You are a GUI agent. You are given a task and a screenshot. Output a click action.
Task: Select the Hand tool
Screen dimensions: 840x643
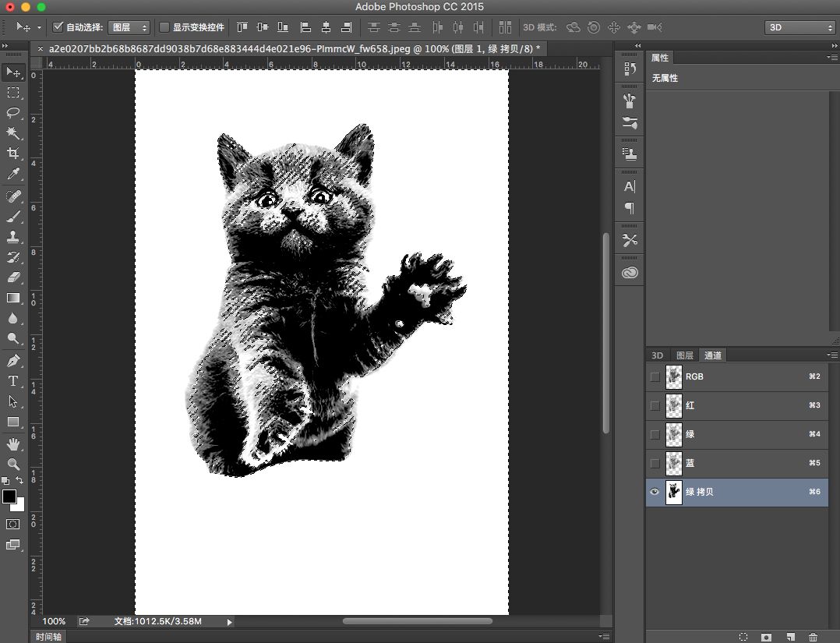coord(13,443)
